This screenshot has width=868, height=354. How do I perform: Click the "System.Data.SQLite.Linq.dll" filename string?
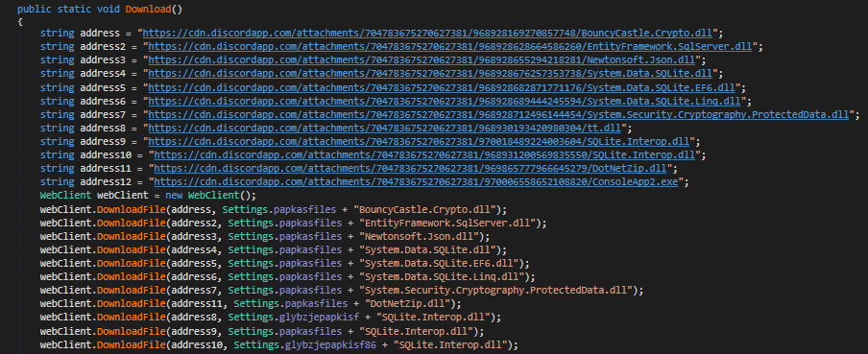441,277
